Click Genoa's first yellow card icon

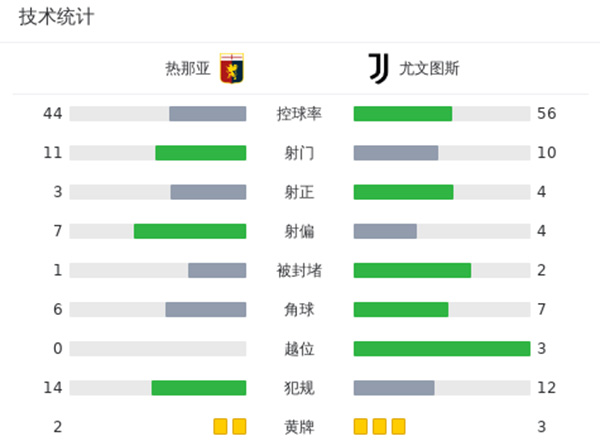click(221, 427)
